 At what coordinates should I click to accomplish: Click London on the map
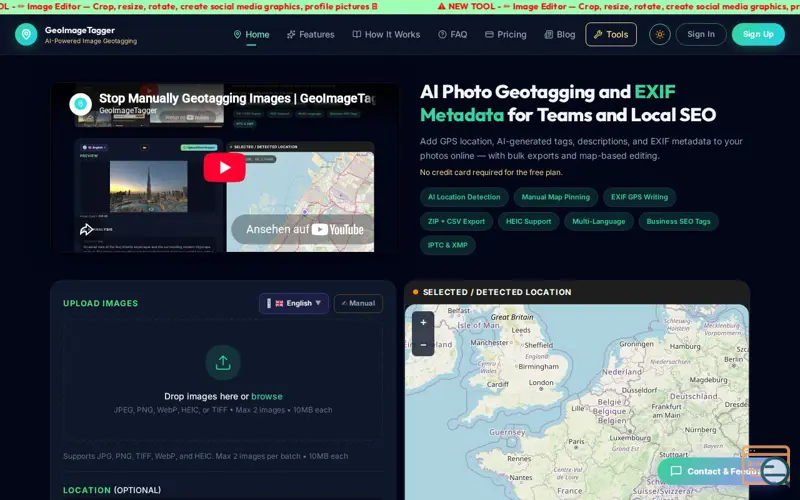541,383
